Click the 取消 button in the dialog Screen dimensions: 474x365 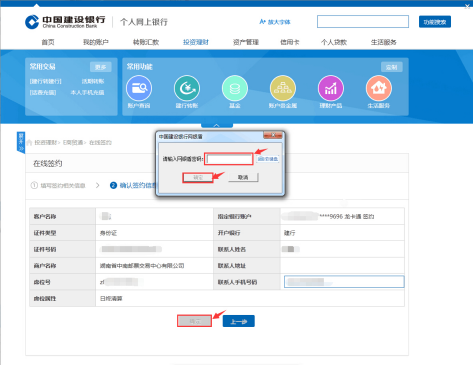point(243,177)
